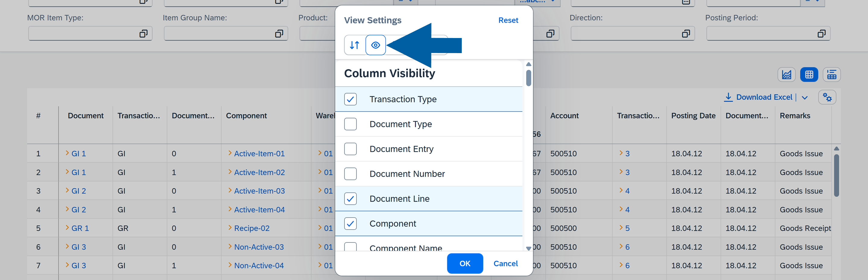Open value help for Posting Period
The height and width of the screenshot is (280, 868).
pos(822,33)
